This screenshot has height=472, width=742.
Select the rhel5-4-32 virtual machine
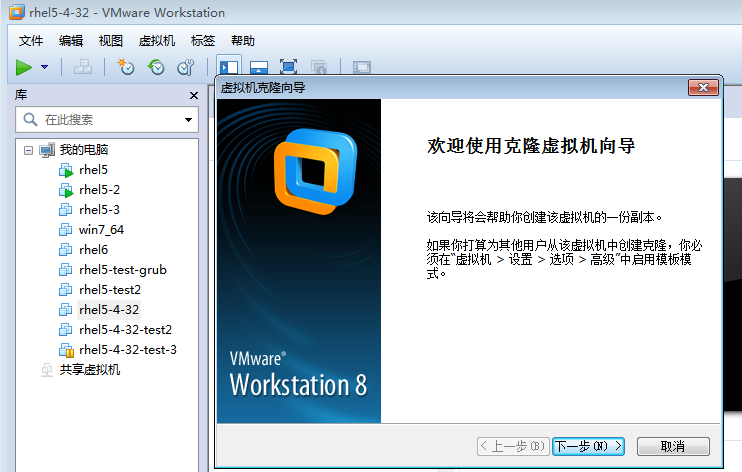[x=109, y=310]
